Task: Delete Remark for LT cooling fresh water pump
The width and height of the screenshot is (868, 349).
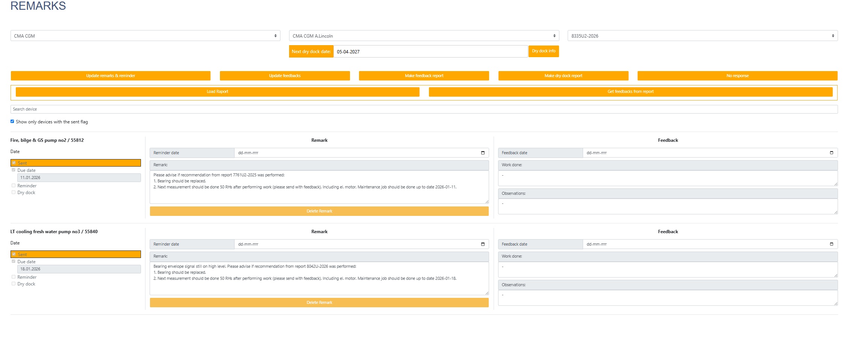Action: pyautogui.click(x=319, y=302)
